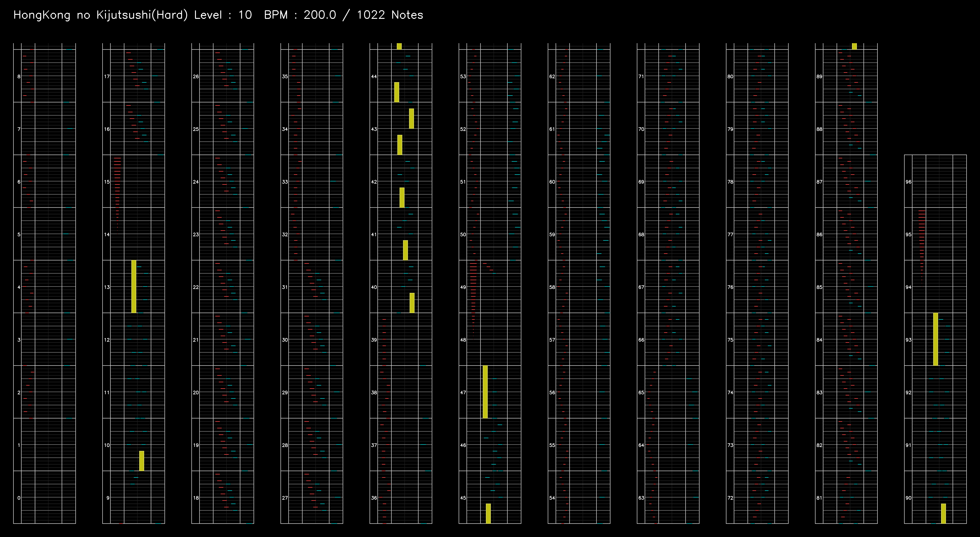Click measure number 27 label

tap(285, 498)
